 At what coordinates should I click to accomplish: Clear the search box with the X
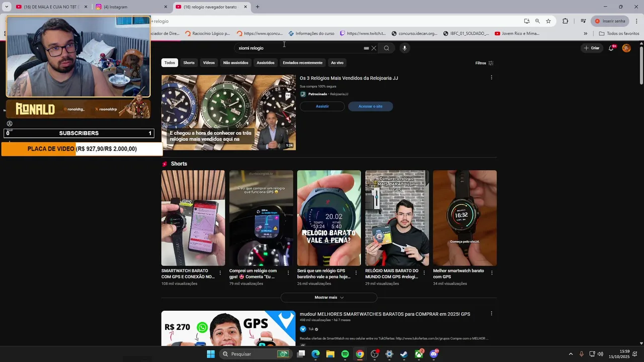374,48
